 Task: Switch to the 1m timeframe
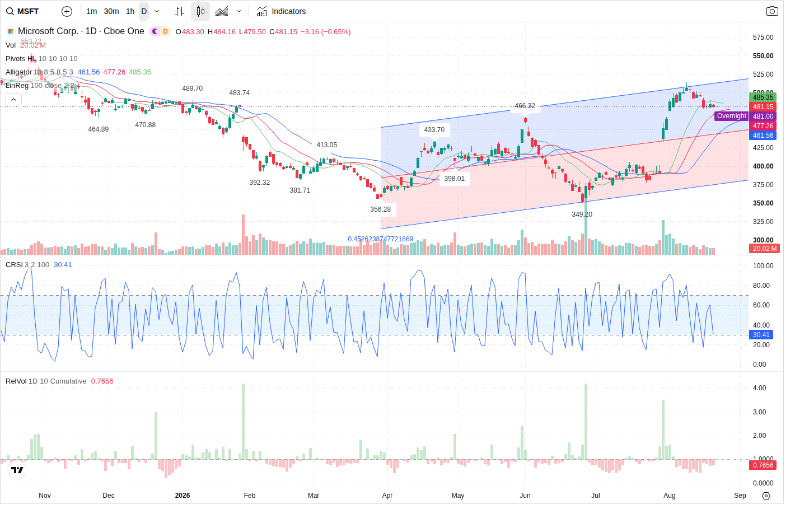point(92,11)
